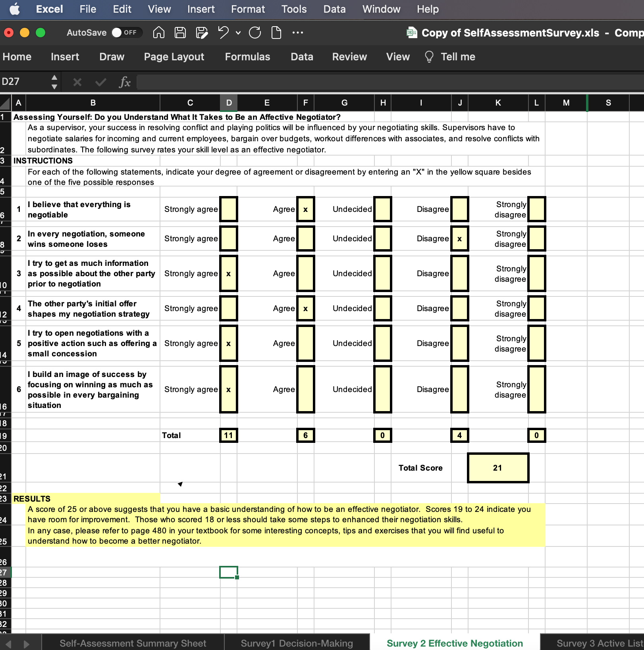
Task: Cancel entry with the formula bar X
Action: (77, 83)
